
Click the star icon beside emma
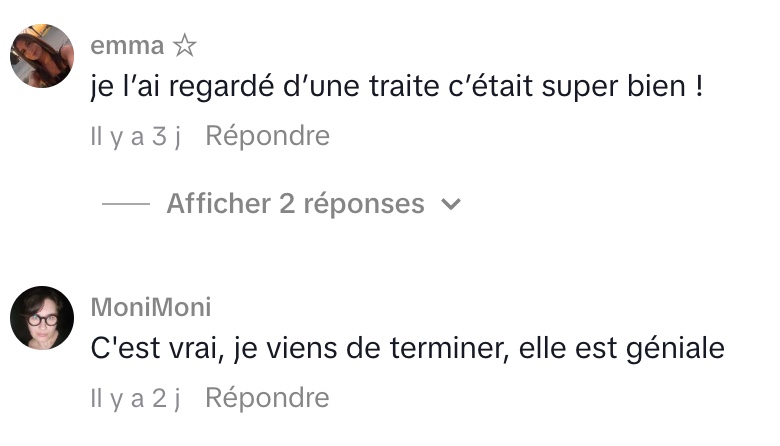coord(184,45)
